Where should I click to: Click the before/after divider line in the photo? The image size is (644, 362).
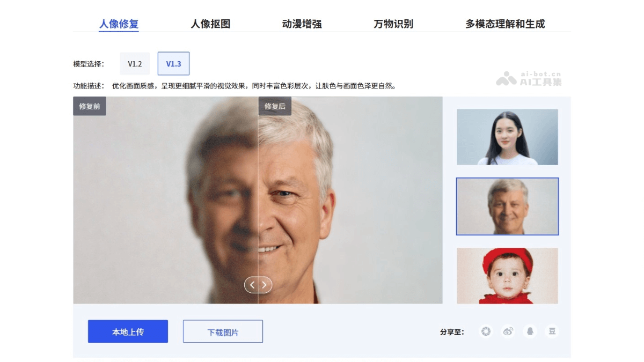258,204
